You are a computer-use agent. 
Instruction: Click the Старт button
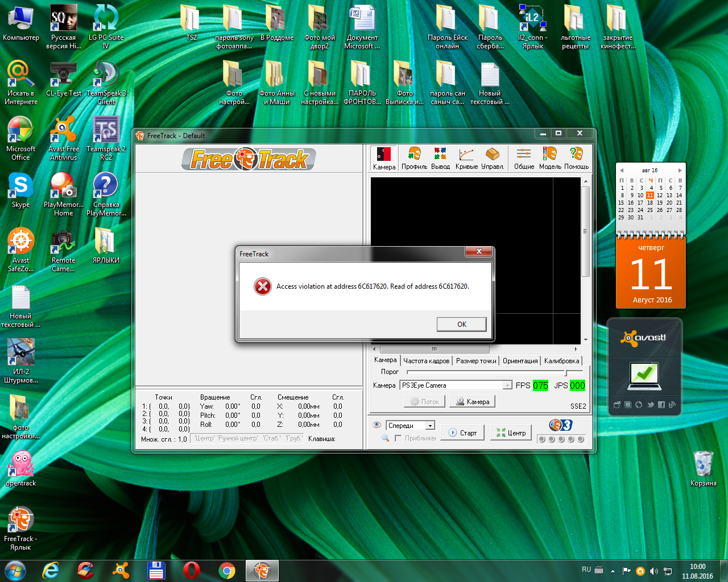462,433
